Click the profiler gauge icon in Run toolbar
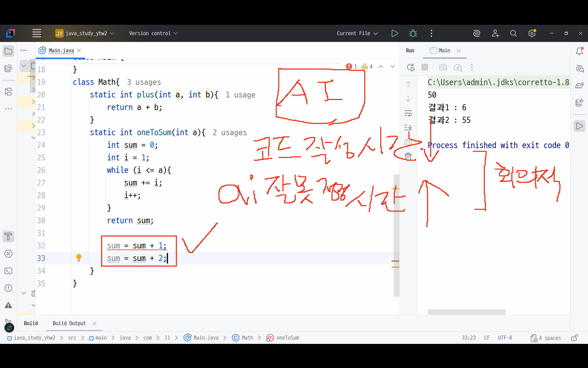588x368 pixels. (458, 67)
